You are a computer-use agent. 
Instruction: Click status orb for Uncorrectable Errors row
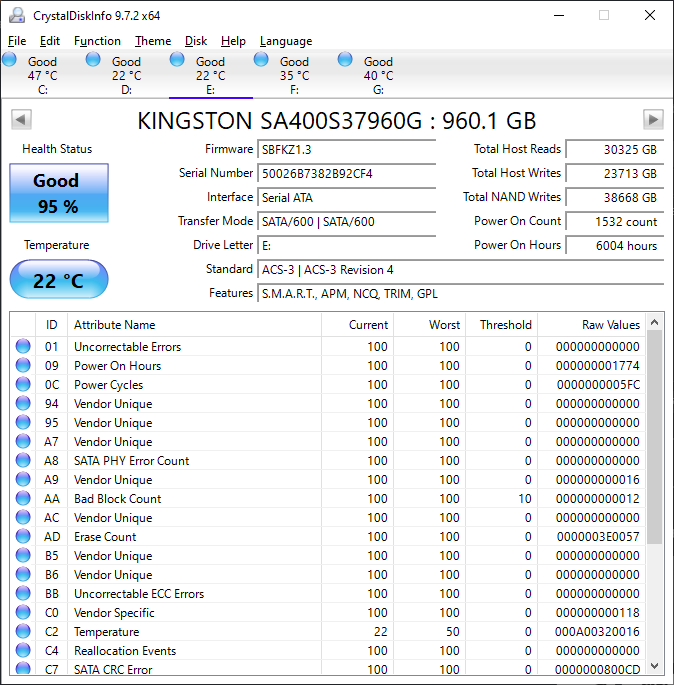pyautogui.click(x=23, y=346)
